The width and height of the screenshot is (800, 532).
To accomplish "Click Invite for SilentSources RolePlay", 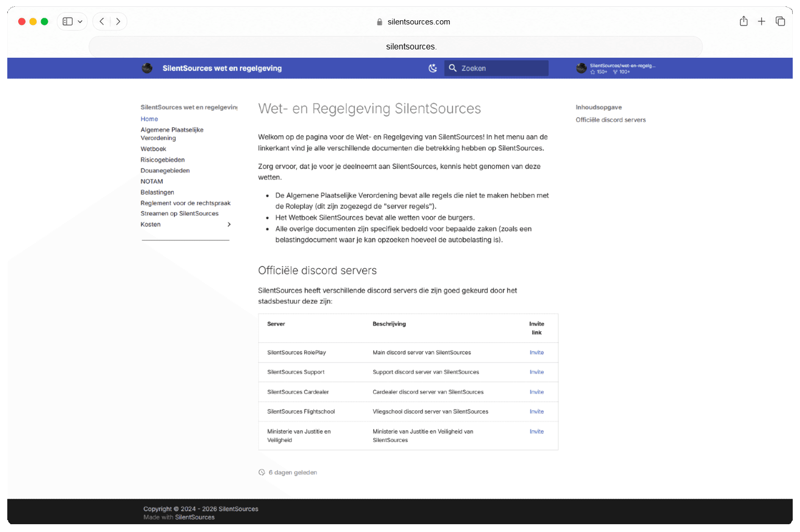I will click(x=537, y=353).
